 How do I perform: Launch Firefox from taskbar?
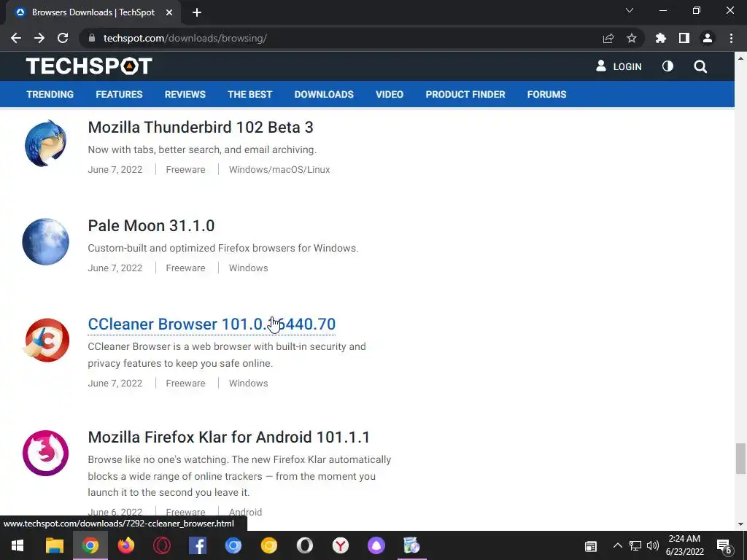126,545
